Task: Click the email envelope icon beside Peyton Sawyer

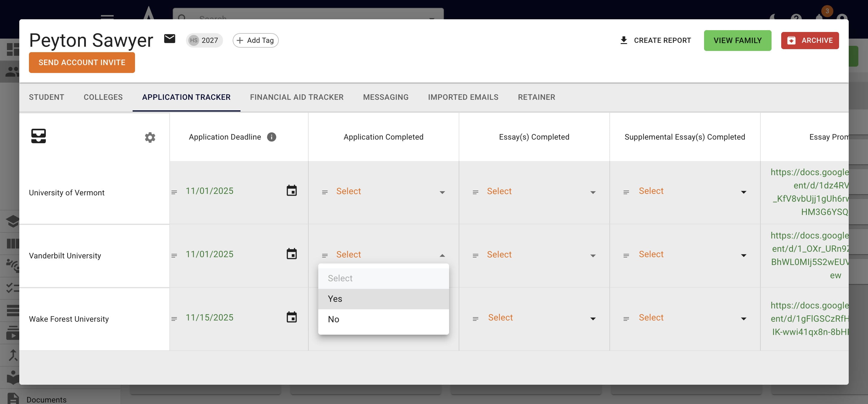Action: click(169, 39)
